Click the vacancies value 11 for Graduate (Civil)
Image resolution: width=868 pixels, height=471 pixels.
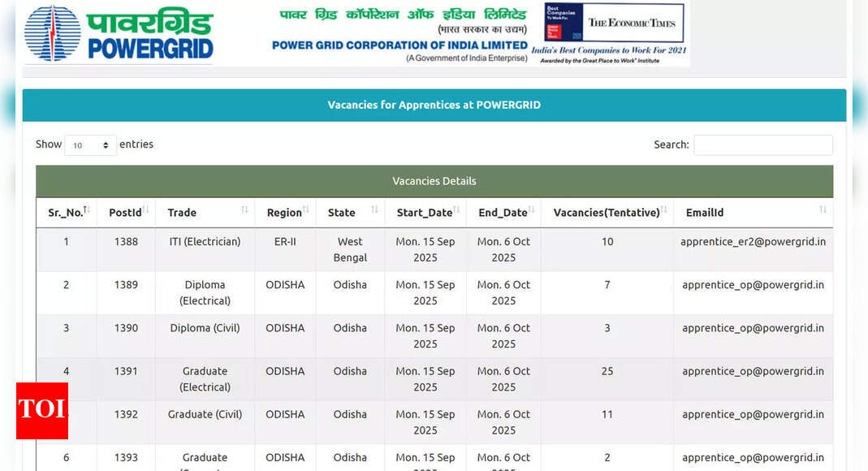coord(607,414)
